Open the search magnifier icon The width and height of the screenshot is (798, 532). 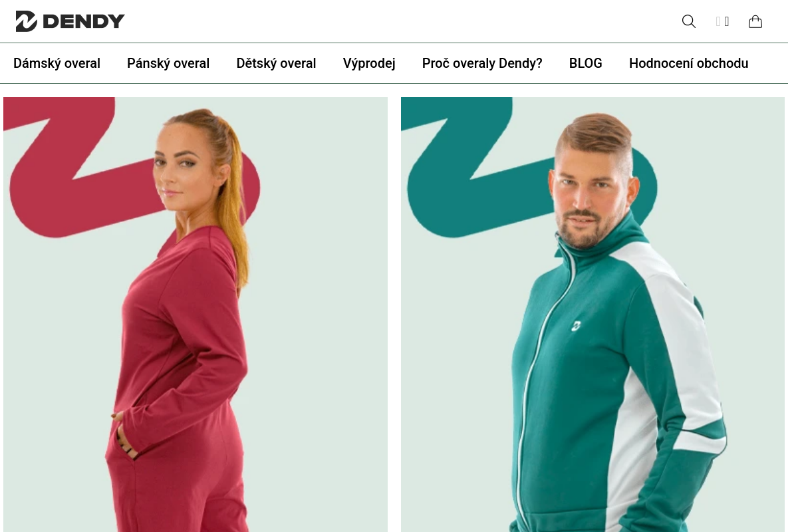click(x=689, y=21)
